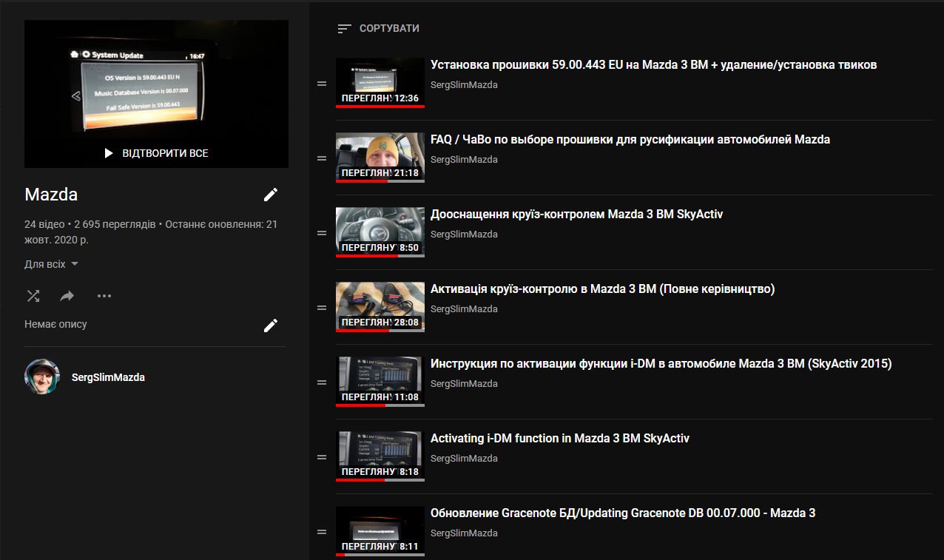Open FAQ / ЧаВо по выборе прошивки title

coord(630,140)
